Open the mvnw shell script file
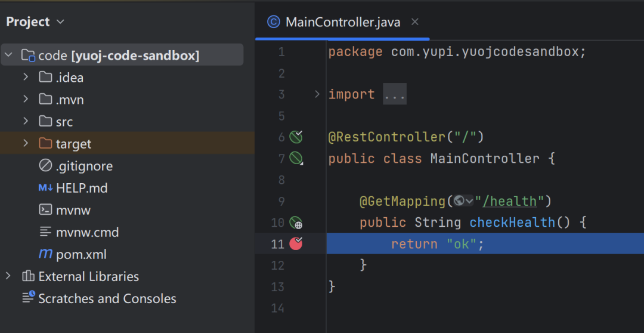Screen dimensions: 644x333 (x=73, y=210)
